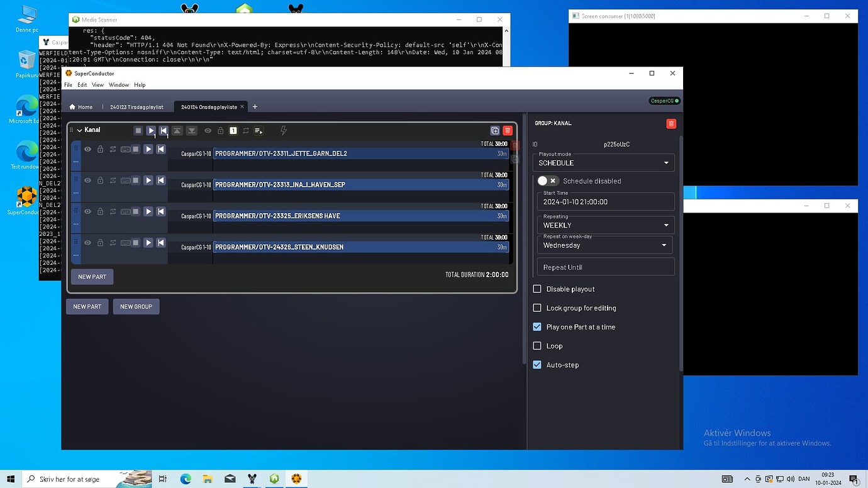Open the Window menu
Image resolution: width=868 pixels, height=488 pixels.
click(x=119, y=85)
